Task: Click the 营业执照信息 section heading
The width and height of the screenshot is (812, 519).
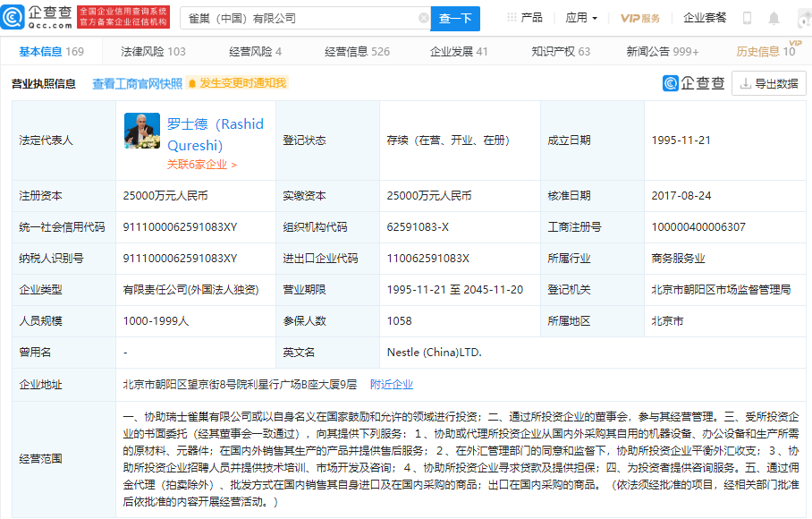Action: click(44, 83)
